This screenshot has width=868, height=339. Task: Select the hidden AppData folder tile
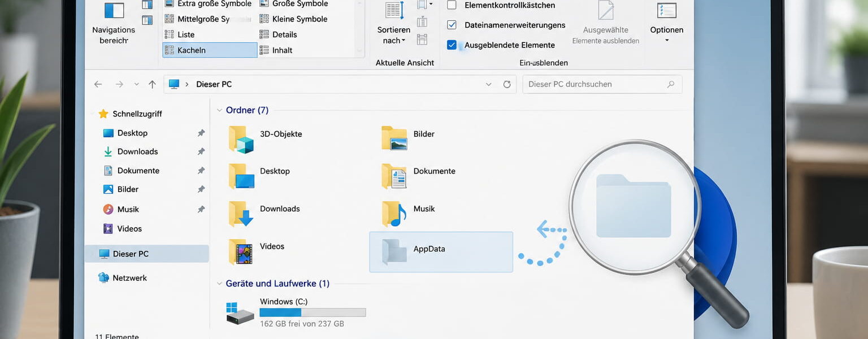[x=441, y=252]
